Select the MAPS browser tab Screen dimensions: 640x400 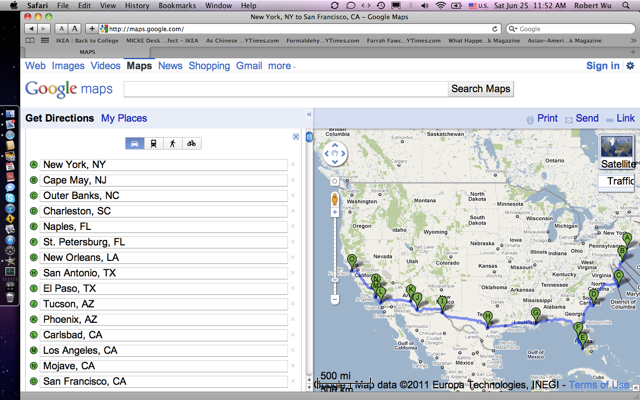pyautogui.click(x=87, y=52)
